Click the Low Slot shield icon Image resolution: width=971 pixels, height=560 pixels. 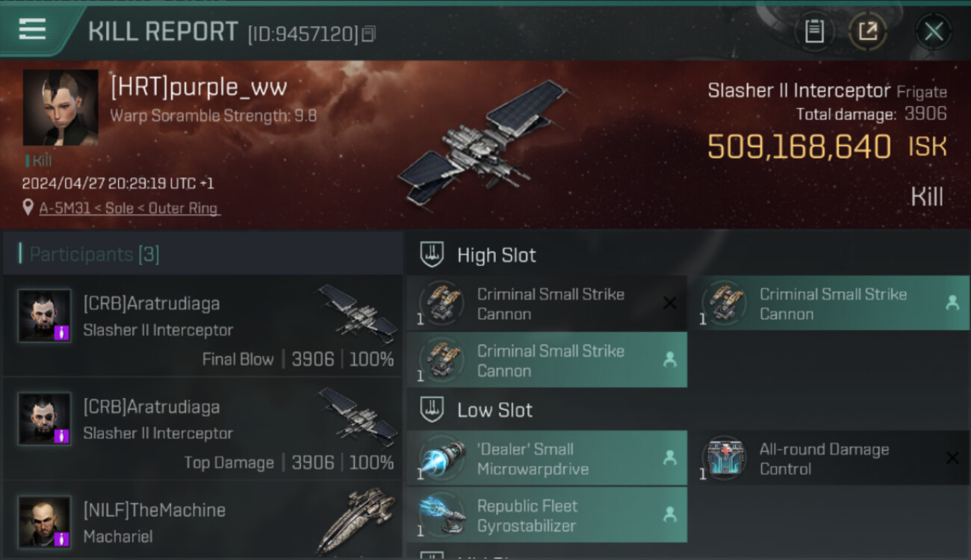pos(432,409)
